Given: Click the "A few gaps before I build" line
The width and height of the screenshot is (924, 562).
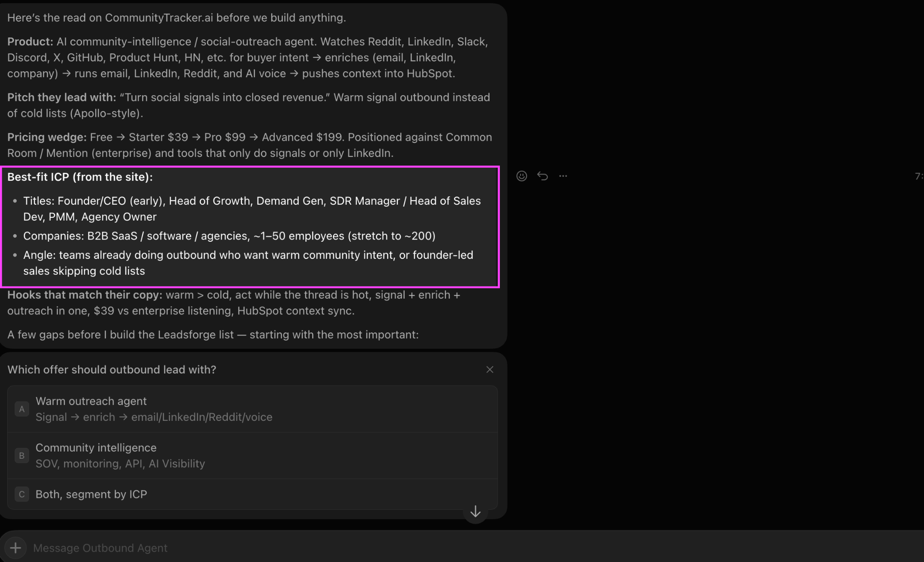Looking at the screenshot, I should click(x=213, y=335).
